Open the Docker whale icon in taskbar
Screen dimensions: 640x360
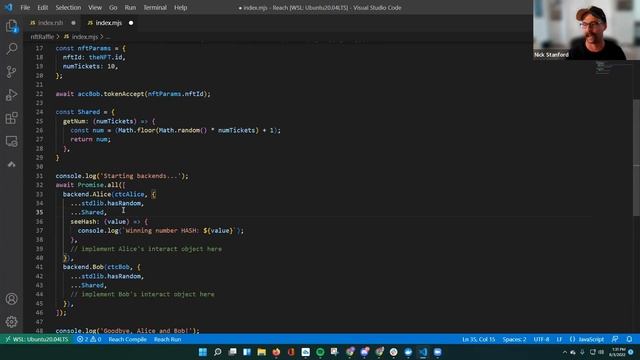tap(408, 352)
